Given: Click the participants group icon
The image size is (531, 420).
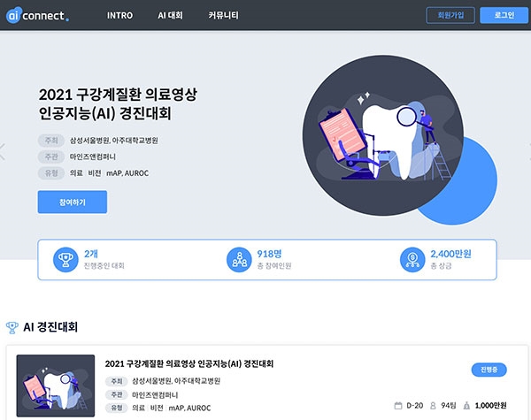Looking at the screenshot, I should tap(239, 260).
